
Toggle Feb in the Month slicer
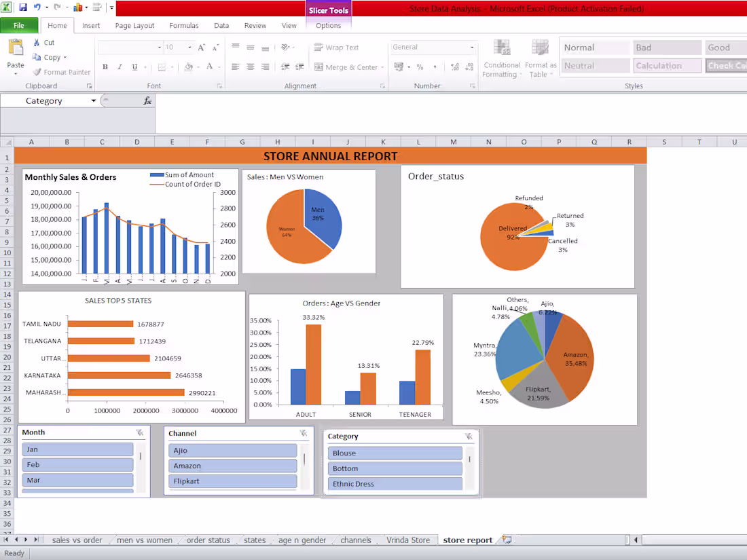pyautogui.click(x=77, y=465)
